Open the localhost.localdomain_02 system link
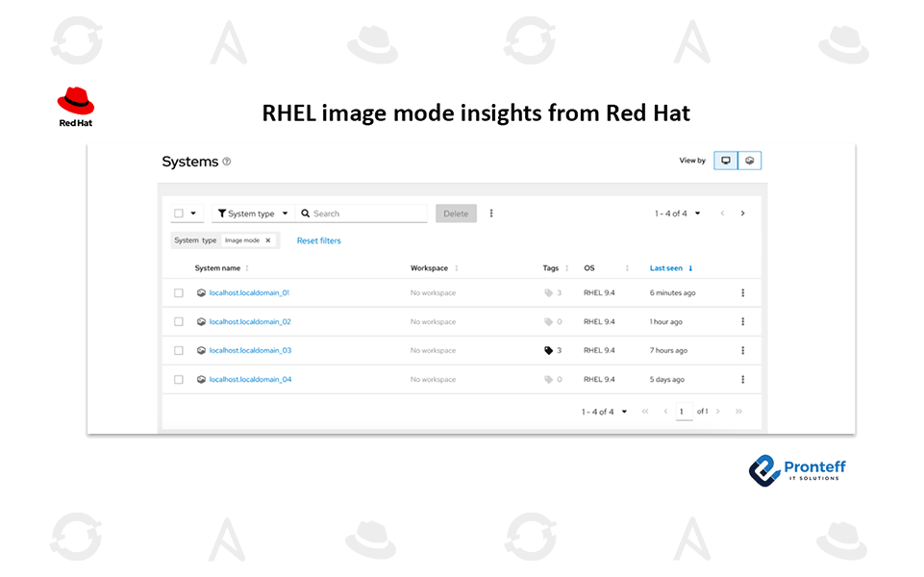This screenshot has height=577, width=924. [x=250, y=322]
